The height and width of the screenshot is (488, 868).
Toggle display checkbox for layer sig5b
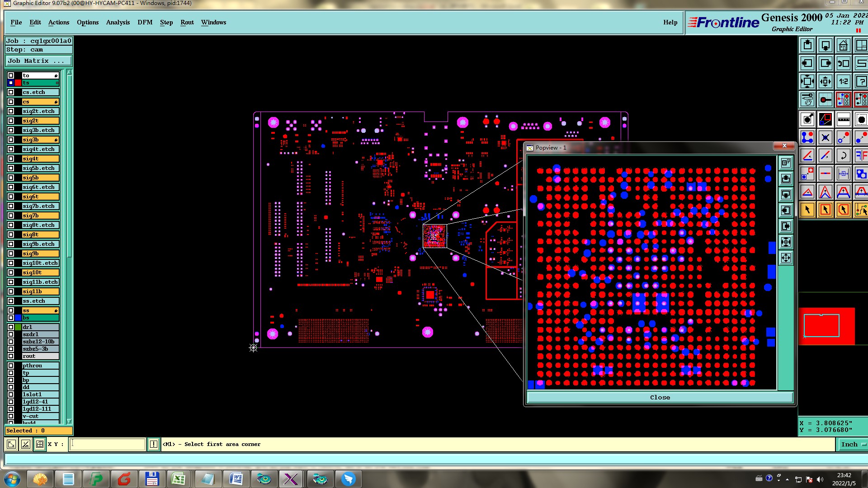[x=11, y=178]
